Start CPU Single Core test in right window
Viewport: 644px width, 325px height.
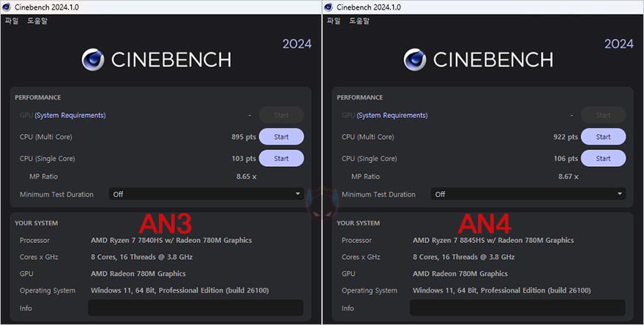(603, 158)
